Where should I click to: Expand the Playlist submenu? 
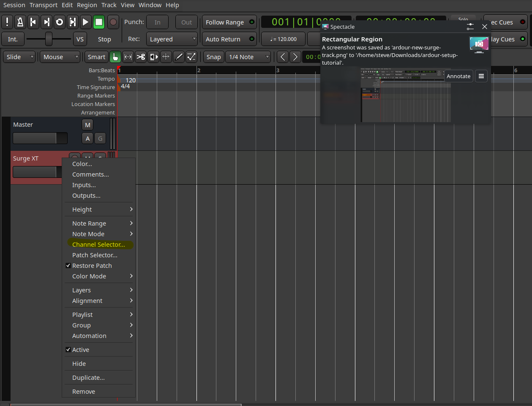(x=99, y=315)
